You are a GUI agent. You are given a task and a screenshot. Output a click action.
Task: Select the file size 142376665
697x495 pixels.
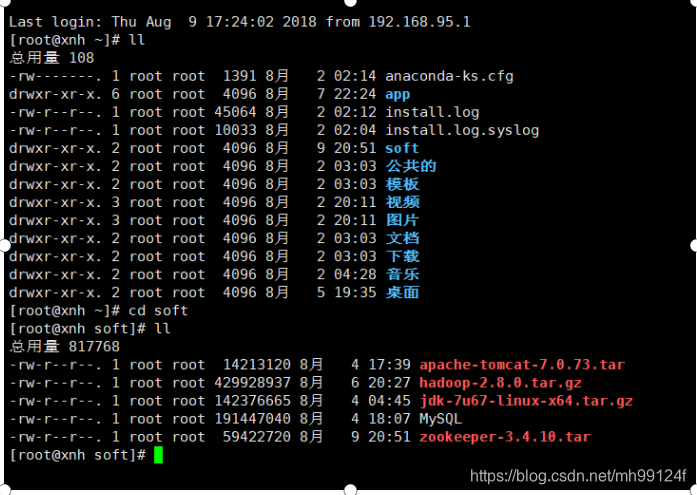pos(252,401)
